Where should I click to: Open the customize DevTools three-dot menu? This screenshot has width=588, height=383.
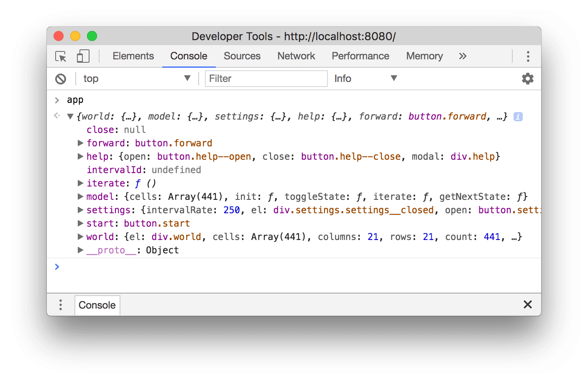pyautogui.click(x=528, y=56)
